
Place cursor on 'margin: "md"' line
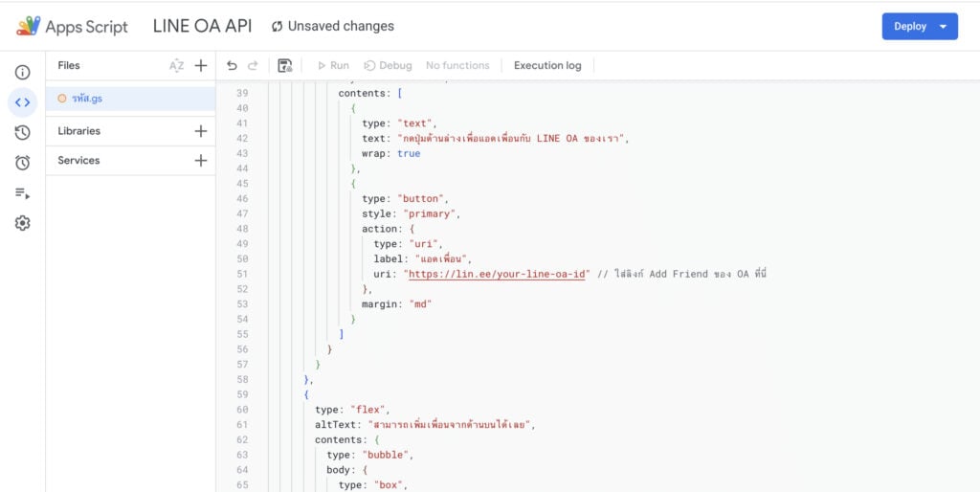click(x=397, y=304)
